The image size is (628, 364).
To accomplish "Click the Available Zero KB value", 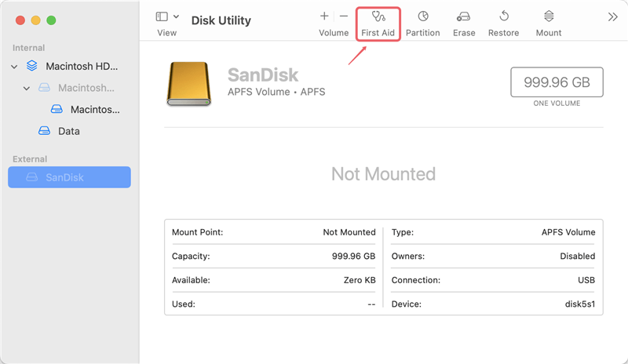I will coord(360,280).
